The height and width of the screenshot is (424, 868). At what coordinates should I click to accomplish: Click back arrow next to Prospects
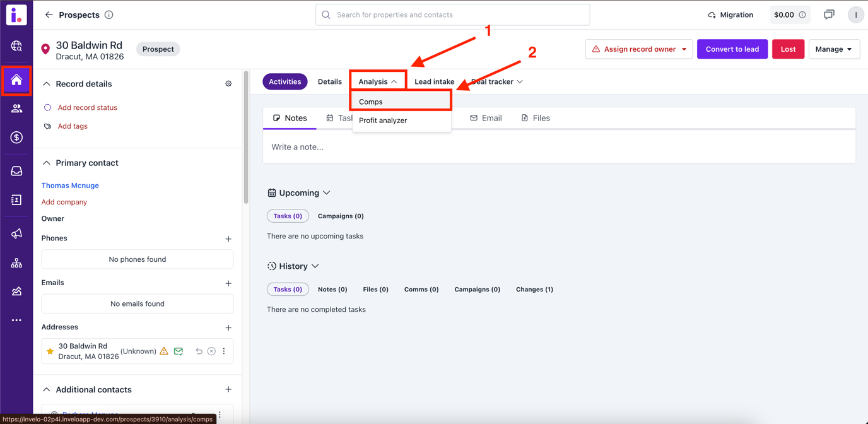click(49, 15)
